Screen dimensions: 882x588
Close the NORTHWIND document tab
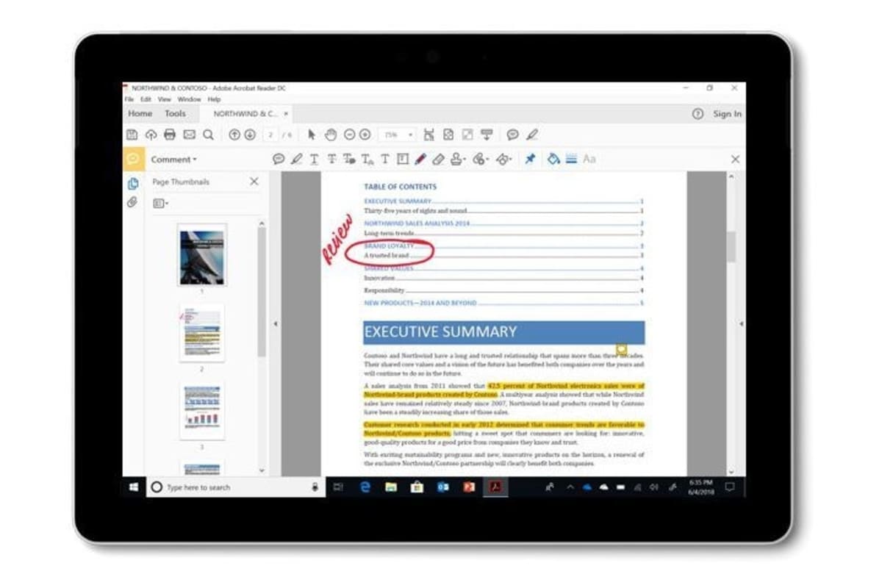tap(286, 114)
